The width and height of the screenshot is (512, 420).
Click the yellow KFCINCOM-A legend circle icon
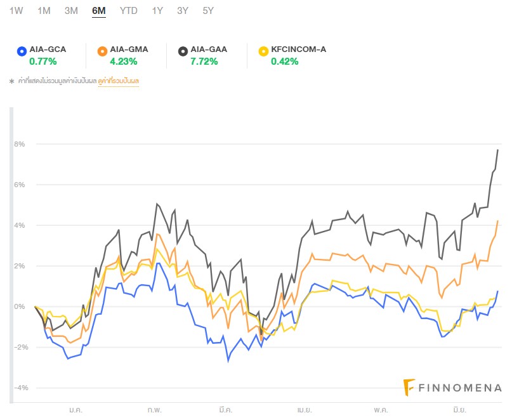[x=263, y=50]
